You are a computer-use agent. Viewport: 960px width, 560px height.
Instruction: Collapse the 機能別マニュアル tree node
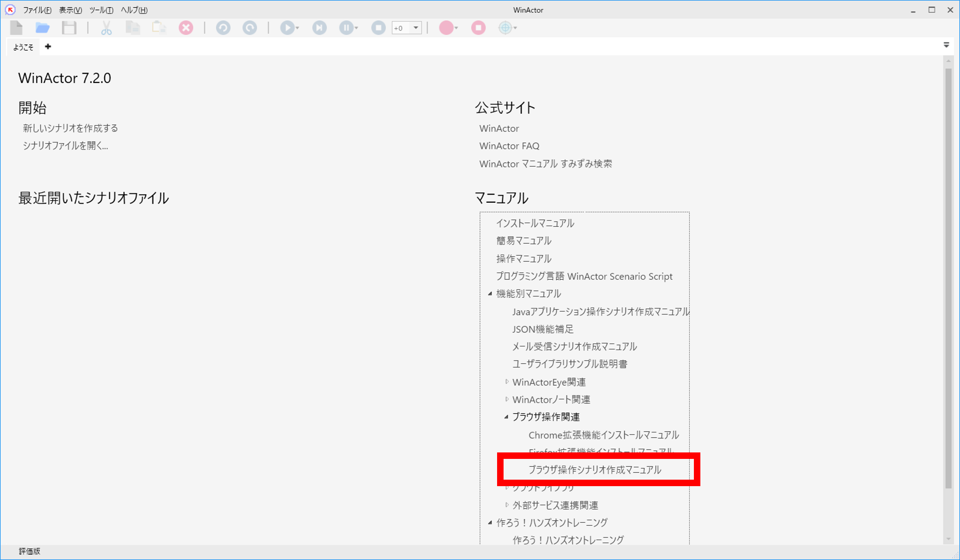click(x=490, y=294)
